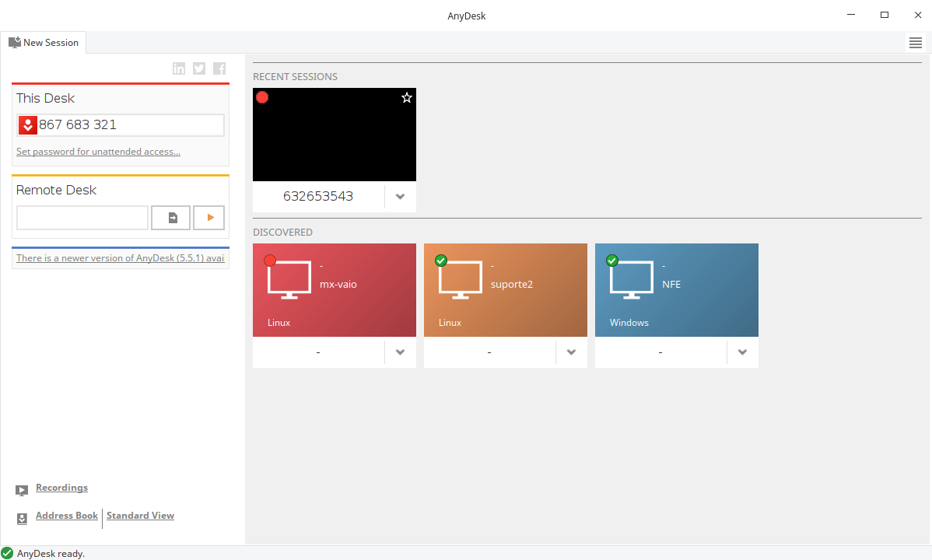Maximize the AnyDesk window

[x=885, y=15]
